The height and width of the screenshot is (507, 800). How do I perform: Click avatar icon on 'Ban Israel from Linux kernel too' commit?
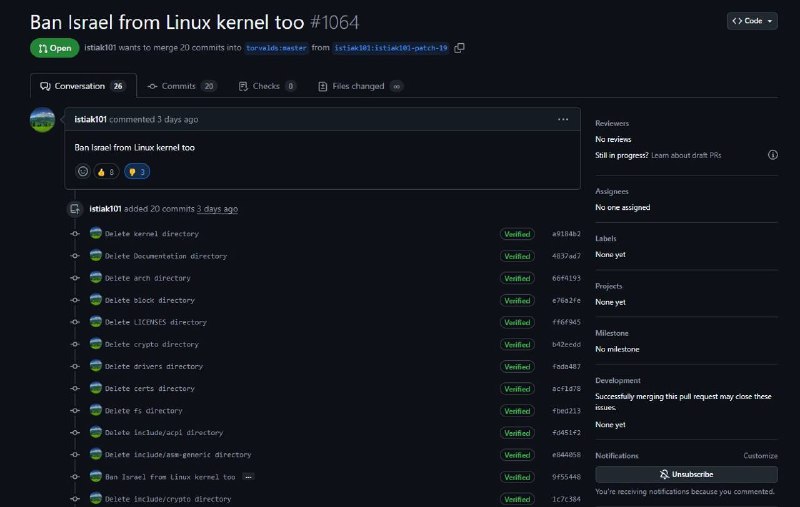pyautogui.click(x=95, y=476)
